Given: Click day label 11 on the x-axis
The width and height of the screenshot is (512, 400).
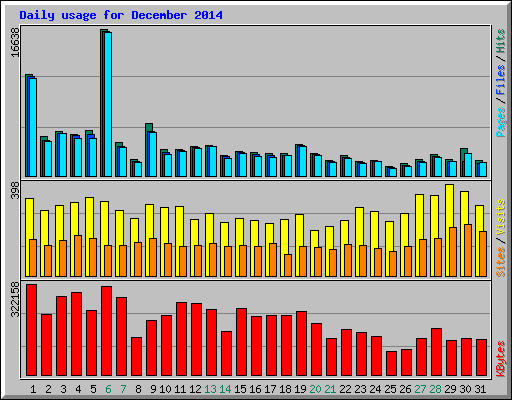Looking at the screenshot, I should pyautogui.click(x=180, y=389).
